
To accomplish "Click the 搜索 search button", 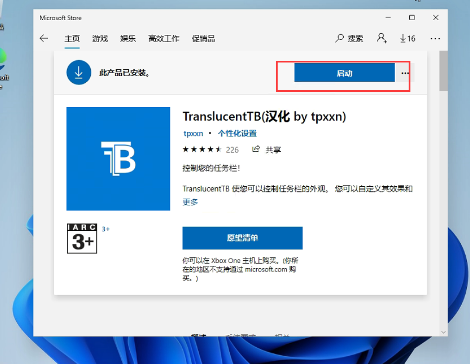I will coord(349,38).
